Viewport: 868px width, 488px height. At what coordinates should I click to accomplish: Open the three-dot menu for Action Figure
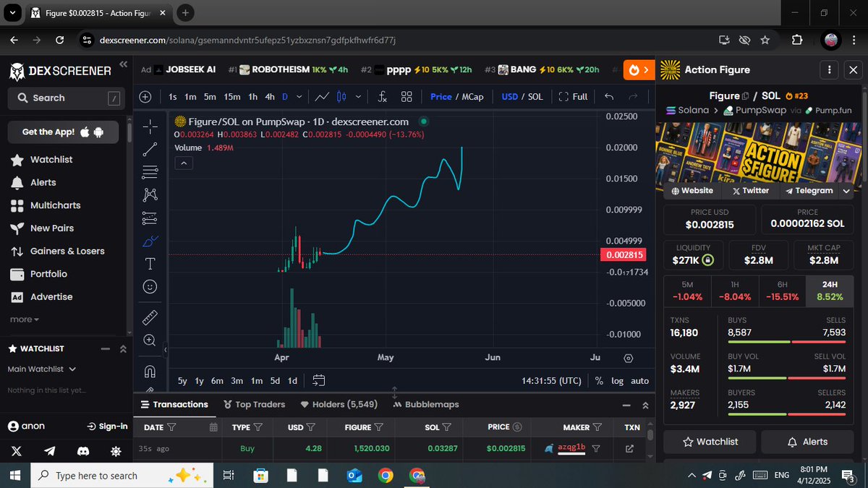click(829, 70)
